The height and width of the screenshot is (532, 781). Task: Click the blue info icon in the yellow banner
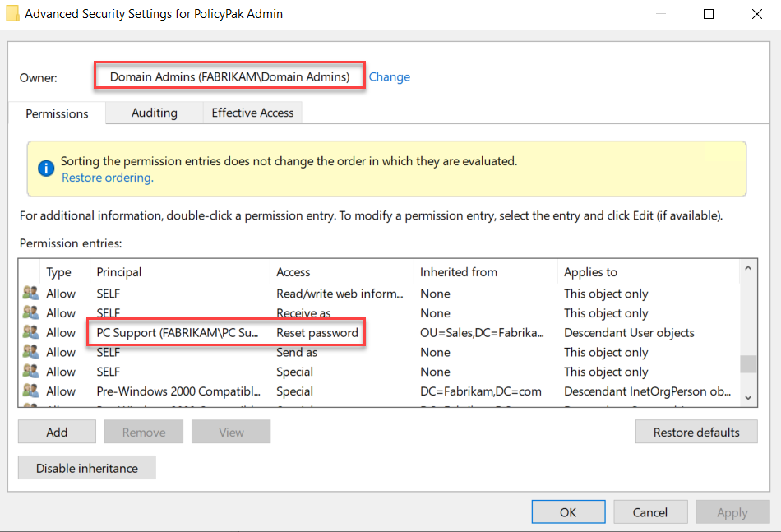(x=46, y=169)
